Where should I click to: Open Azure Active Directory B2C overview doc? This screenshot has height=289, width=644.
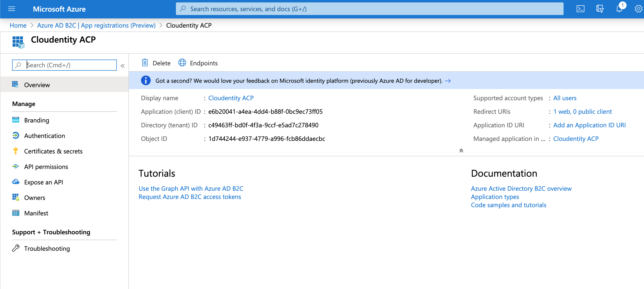(x=521, y=188)
